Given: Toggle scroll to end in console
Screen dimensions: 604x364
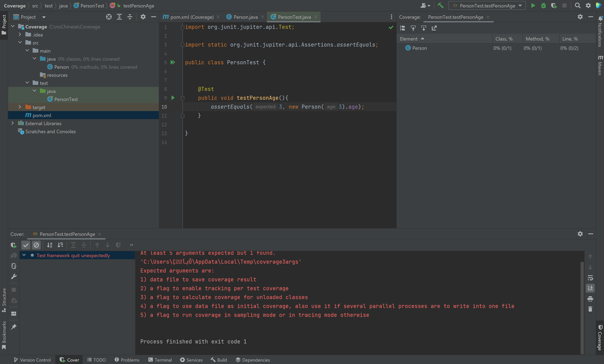Looking at the screenshot, I should point(590,288).
